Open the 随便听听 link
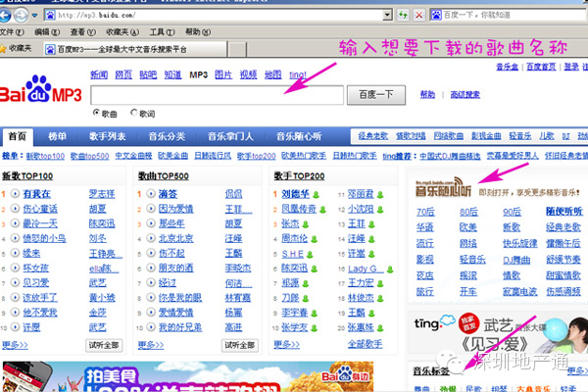Viewport: 588px width, 392px height. 564,212
